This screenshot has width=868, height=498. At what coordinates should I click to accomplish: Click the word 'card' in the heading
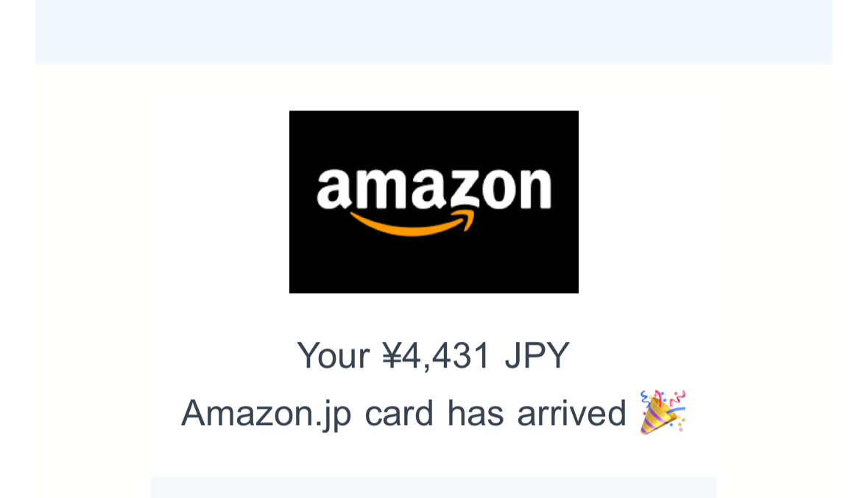pyautogui.click(x=398, y=413)
